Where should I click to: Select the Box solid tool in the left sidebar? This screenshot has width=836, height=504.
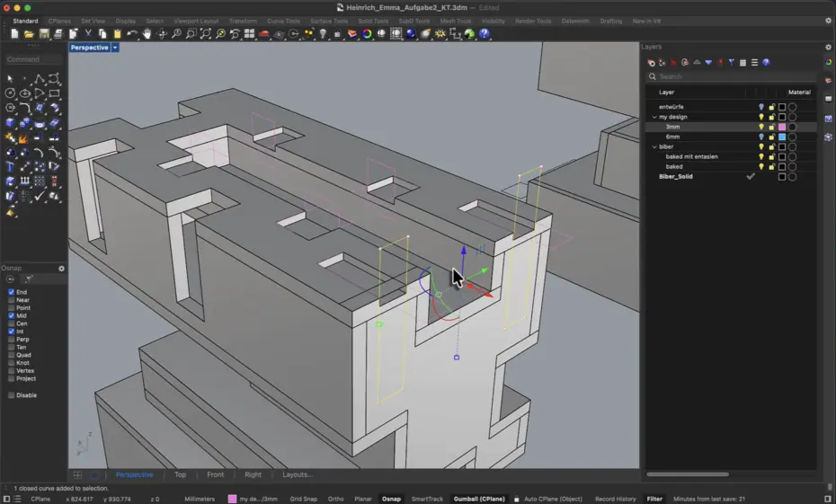click(10, 123)
